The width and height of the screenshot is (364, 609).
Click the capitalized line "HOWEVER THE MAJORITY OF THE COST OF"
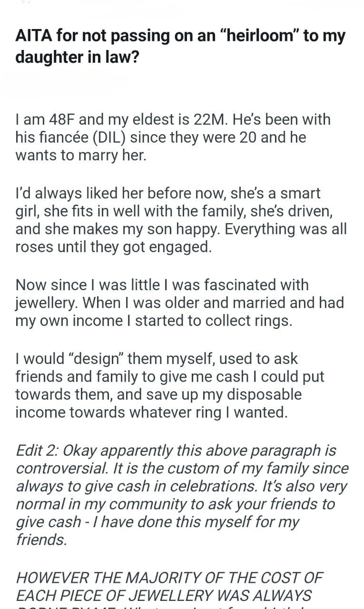169,578
